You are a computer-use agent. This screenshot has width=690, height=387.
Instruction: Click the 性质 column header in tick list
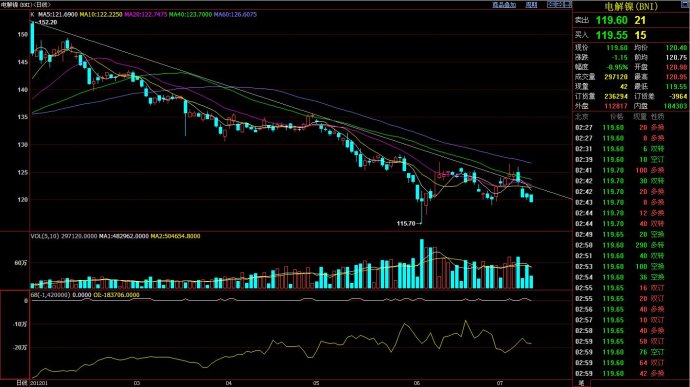[657, 117]
